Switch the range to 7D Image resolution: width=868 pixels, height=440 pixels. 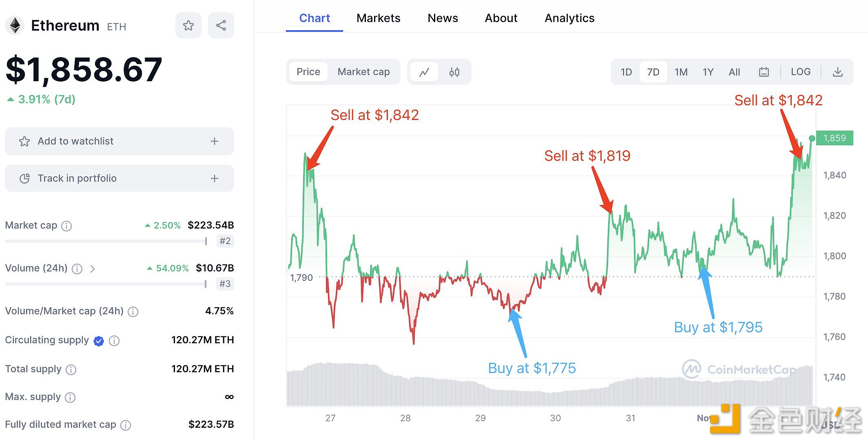click(x=653, y=72)
